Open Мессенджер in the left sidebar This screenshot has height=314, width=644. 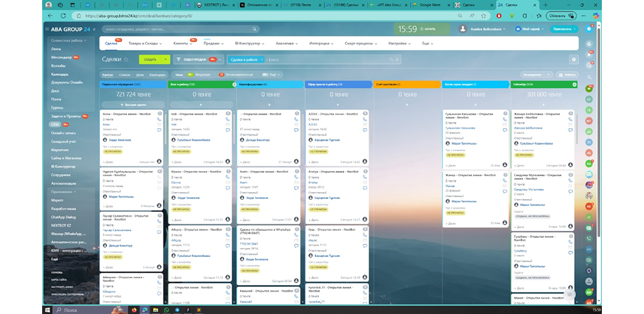pyautogui.click(x=62, y=57)
